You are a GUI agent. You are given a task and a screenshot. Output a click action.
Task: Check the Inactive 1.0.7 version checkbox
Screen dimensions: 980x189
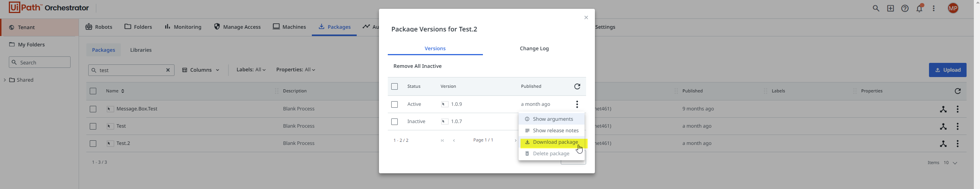[x=394, y=122]
